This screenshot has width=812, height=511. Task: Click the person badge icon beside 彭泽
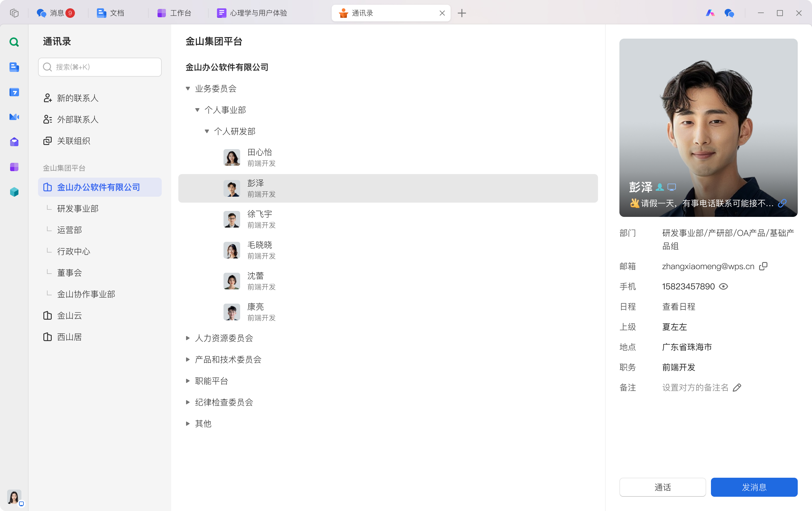click(x=660, y=187)
